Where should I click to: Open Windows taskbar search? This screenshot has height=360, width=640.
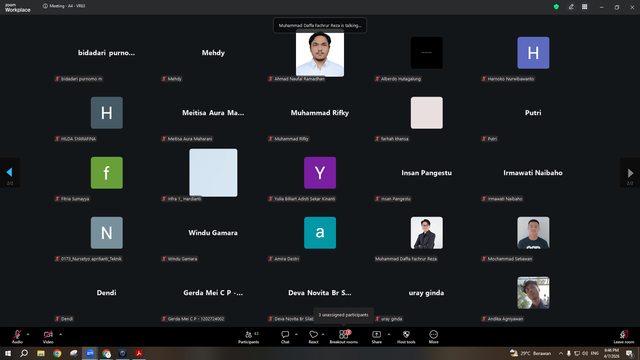coord(24,353)
